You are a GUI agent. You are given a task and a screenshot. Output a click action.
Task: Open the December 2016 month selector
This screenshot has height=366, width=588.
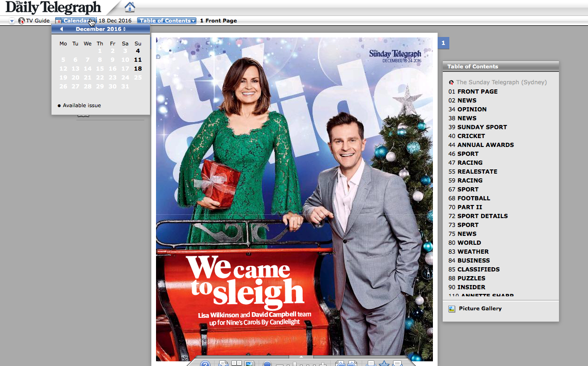pos(101,29)
